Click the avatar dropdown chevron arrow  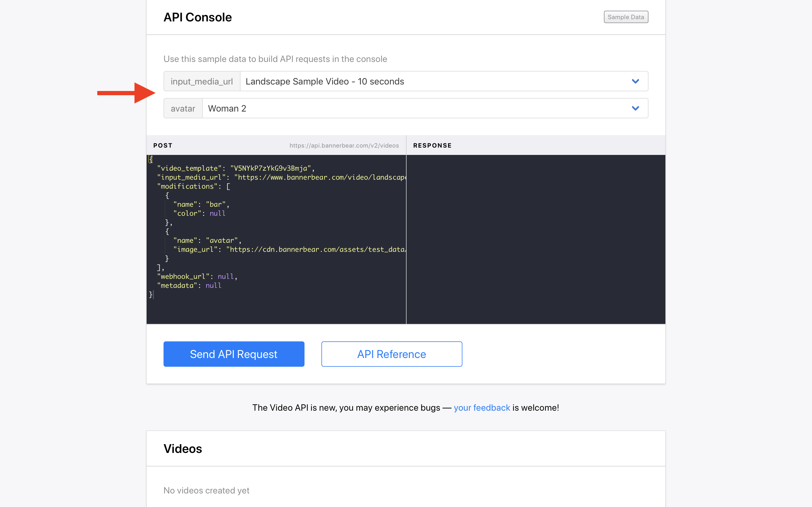tap(635, 108)
